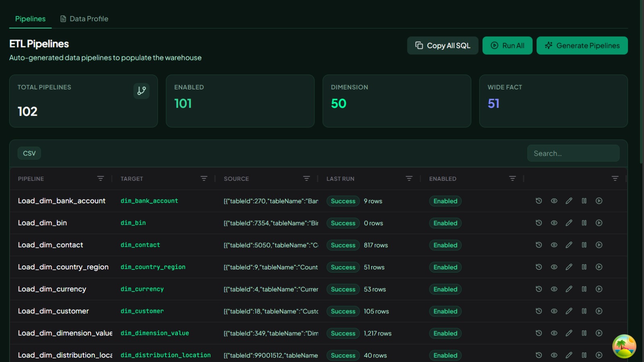Screen dimensions: 644x362
Task: Open run history for Load_dim_customer
Action: click(539, 311)
